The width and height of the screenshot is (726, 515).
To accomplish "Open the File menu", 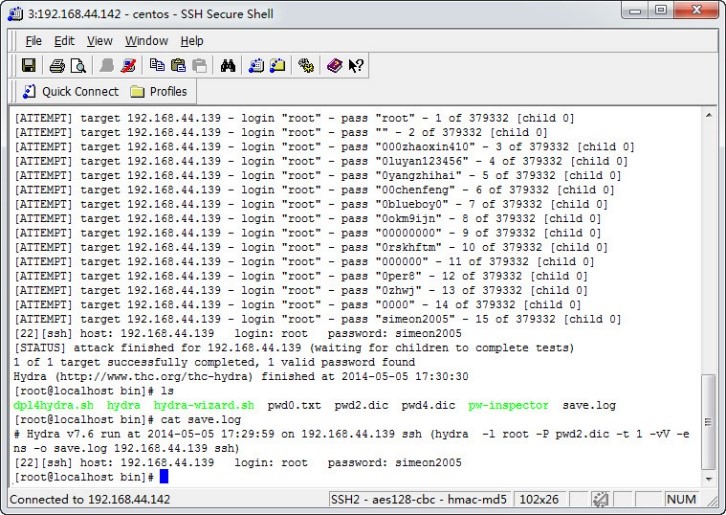I will (x=33, y=41).
